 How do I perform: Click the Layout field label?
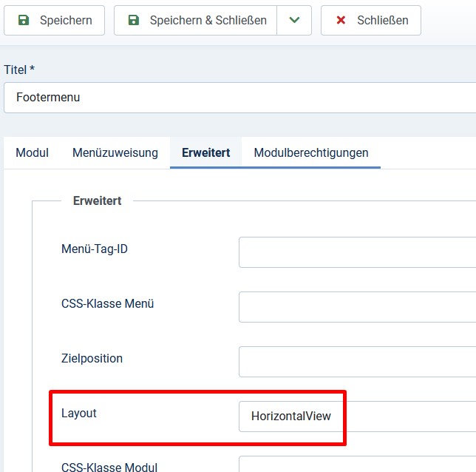(x=79, y=414)
